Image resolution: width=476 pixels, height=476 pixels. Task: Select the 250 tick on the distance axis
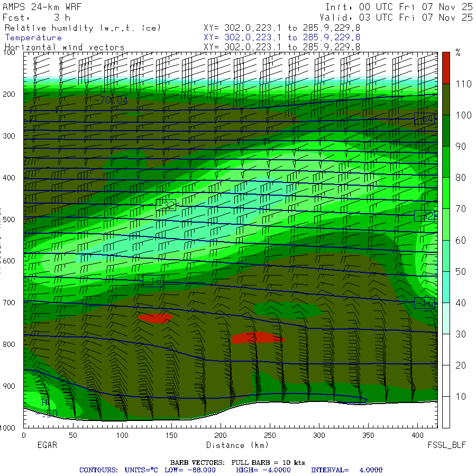(x=270, y=435)
